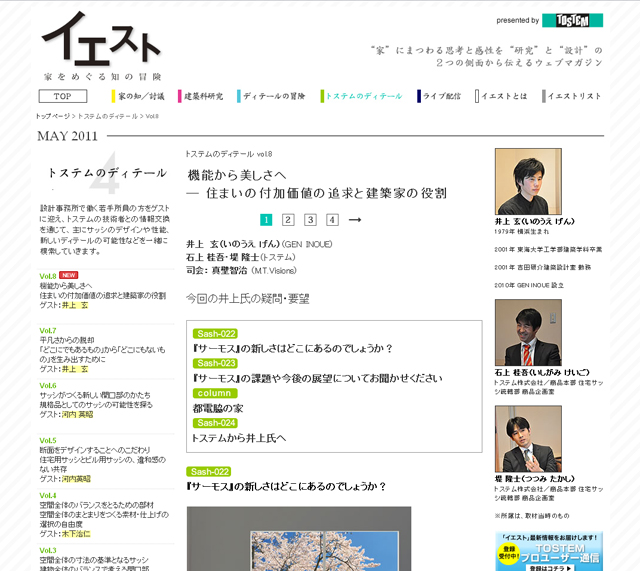Open 建築料研究 menu item
The height and width of the screenshot is (571, 640).
click(205, 96)
